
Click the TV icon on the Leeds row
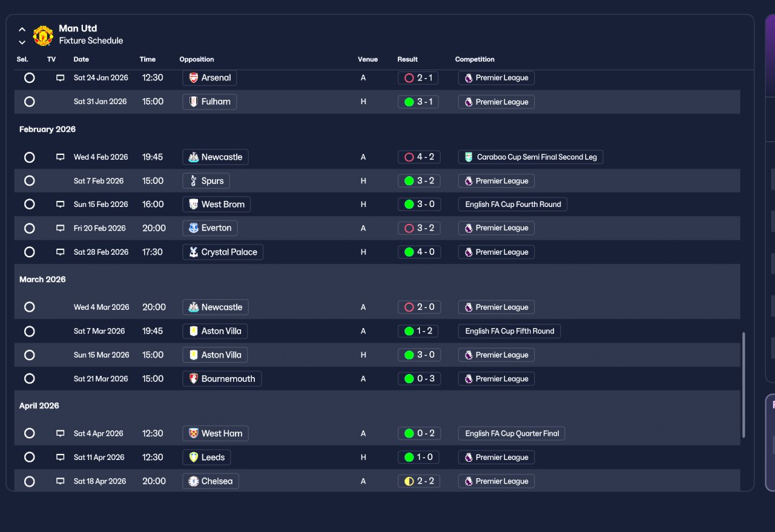tap(60, 458)
